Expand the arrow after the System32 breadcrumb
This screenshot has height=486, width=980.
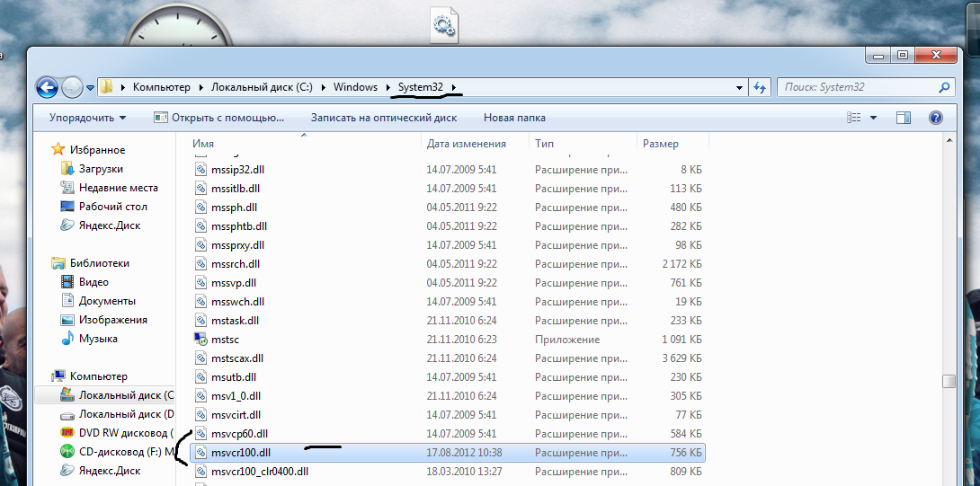(x=454, y=87)
